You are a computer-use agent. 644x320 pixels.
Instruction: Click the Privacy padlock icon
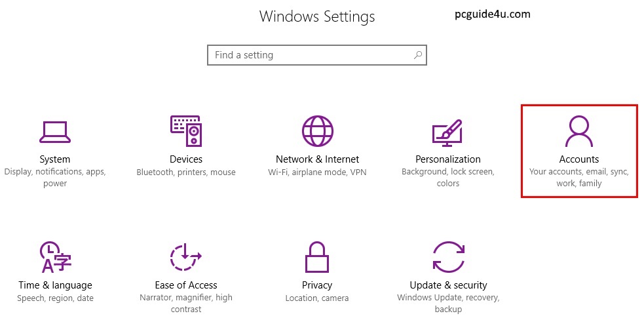tap(317, 257)
